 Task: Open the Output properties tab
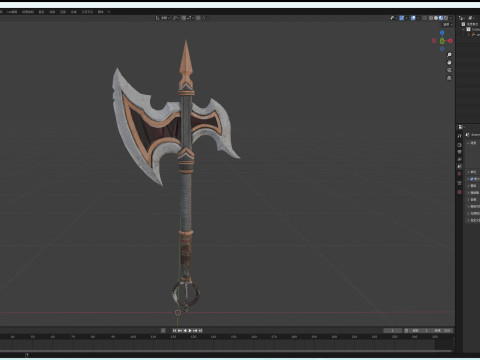tap(459, 152)
